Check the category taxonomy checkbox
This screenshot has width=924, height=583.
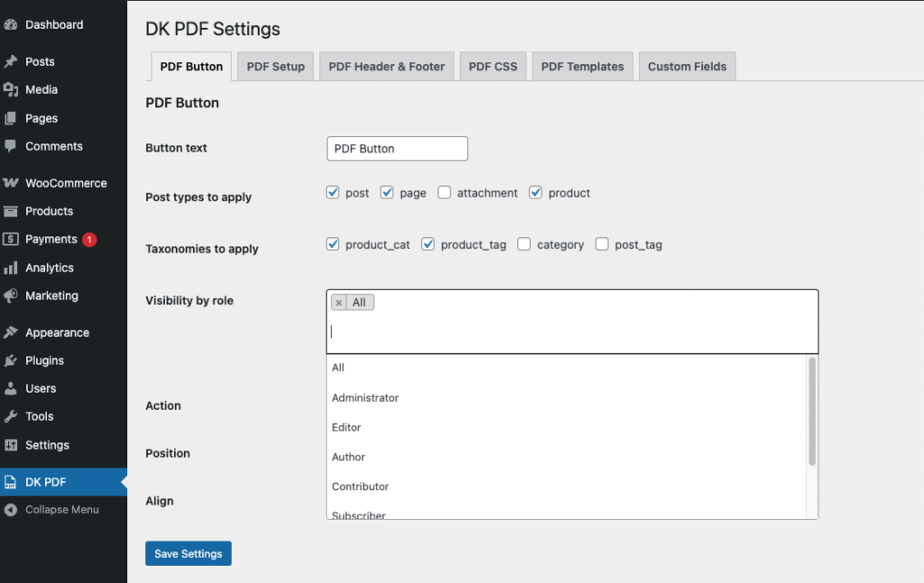pos(524,245)
